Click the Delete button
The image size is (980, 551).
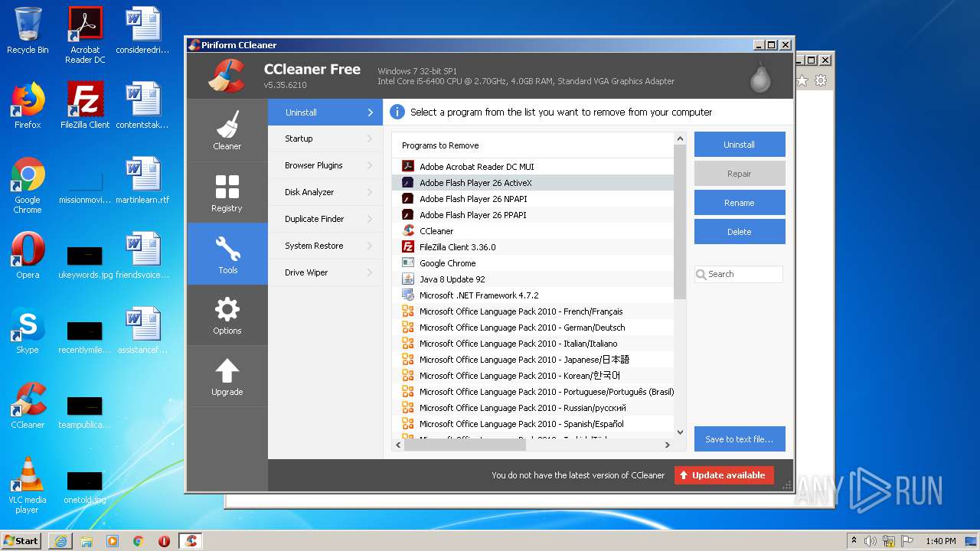pyautogui.click(x=740, y=232)
